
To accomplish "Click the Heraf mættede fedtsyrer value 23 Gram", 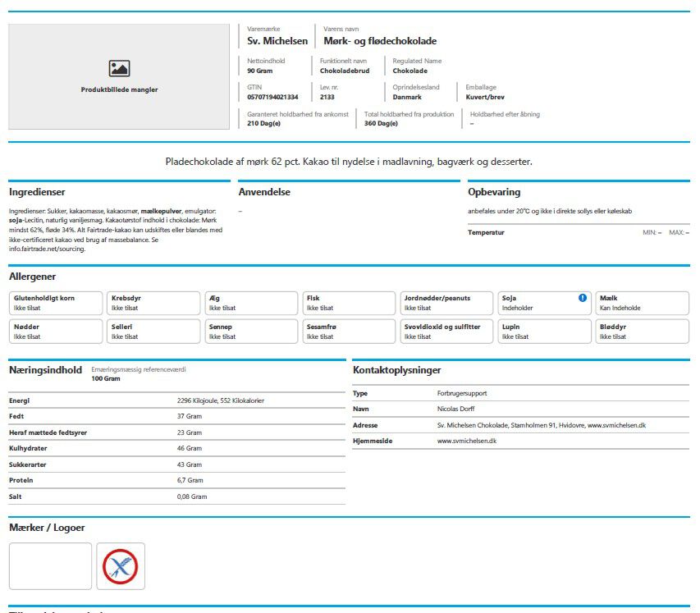I will pos(190,432).
